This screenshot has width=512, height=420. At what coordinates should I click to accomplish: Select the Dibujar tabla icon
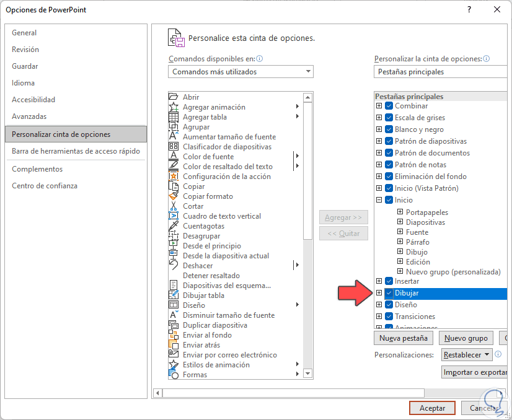point(174,295)
